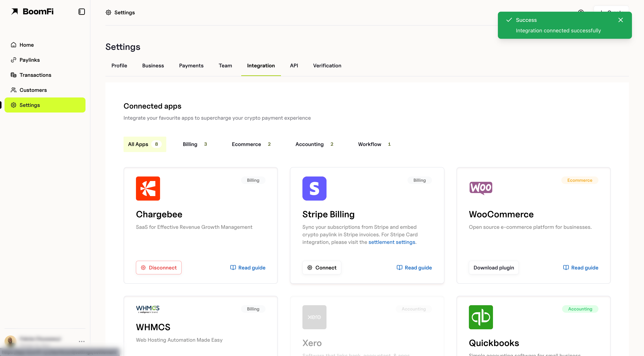
Task: Switch to the API tab
Action: click(294, 65)
